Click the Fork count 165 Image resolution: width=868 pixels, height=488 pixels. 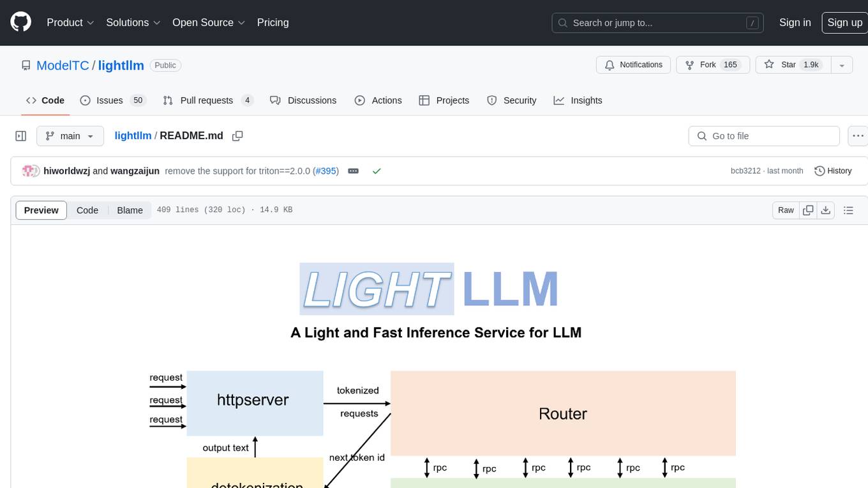(x=730, y=65)
